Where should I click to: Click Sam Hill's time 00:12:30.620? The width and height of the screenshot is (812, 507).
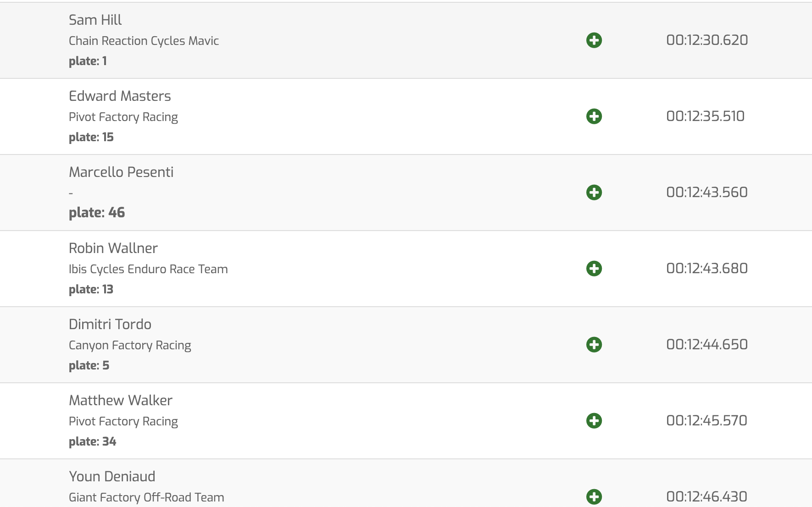[x=707, y=40]
